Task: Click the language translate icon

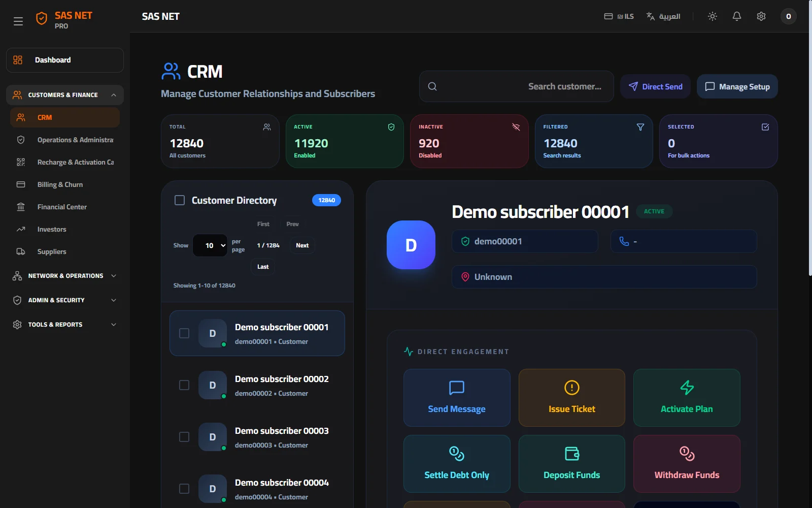Action: pyautogui.click(x=651, y=16)
